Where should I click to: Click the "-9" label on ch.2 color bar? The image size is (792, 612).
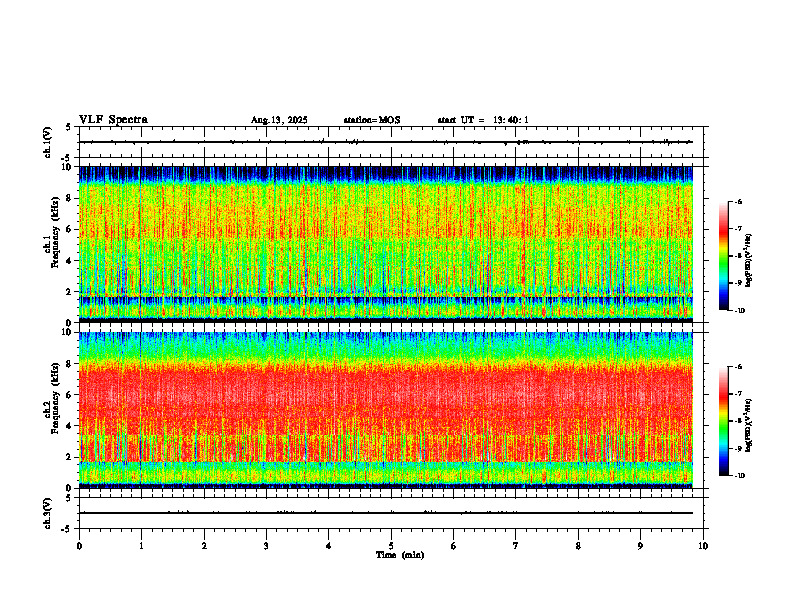(738, 448)
